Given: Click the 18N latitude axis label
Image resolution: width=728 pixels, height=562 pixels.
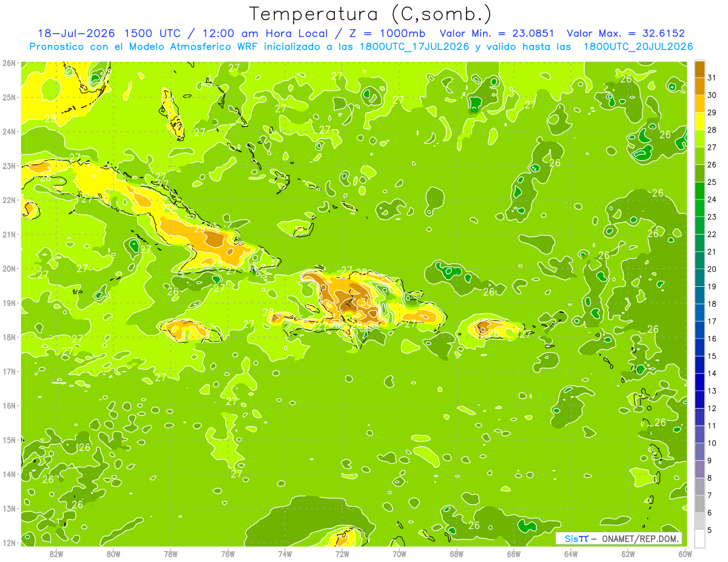Looking at the screenshot, I should [8, 337].
